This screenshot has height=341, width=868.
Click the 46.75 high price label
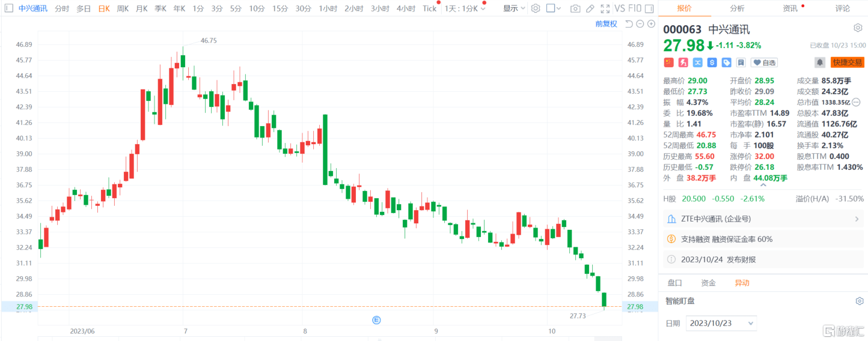[x=209, y=40]
